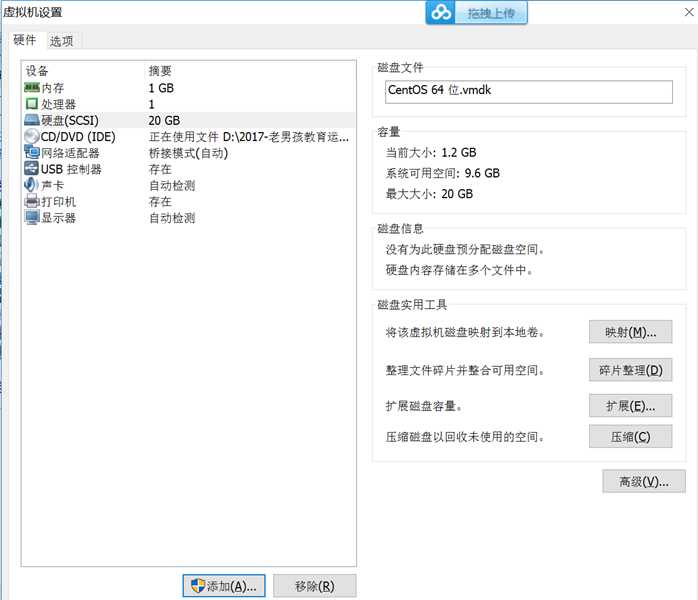Select the 声卡 row label
Viewport: 698px width, 600px height.
(53, 185)
